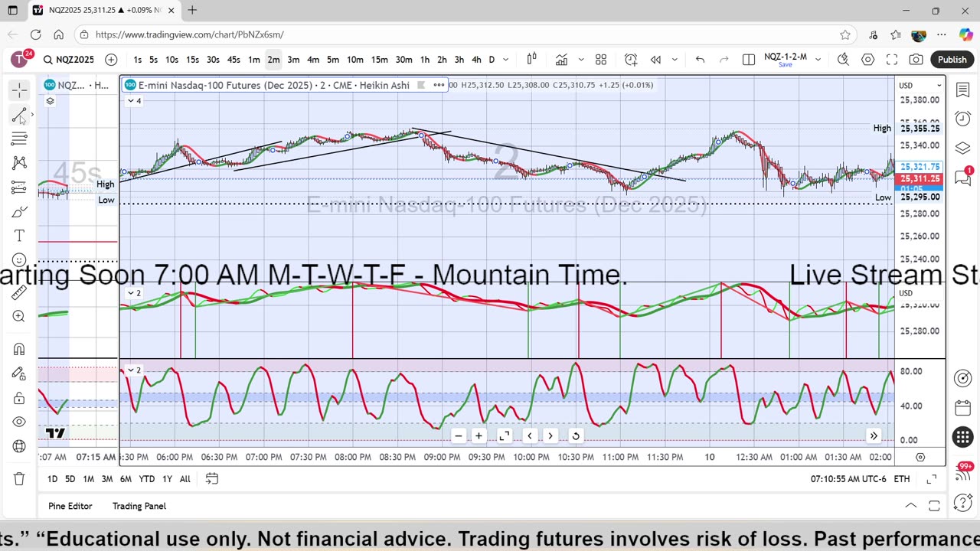Select the crosshair cursor tool
This screenshot has height=551, width=980.
point(19,90)
